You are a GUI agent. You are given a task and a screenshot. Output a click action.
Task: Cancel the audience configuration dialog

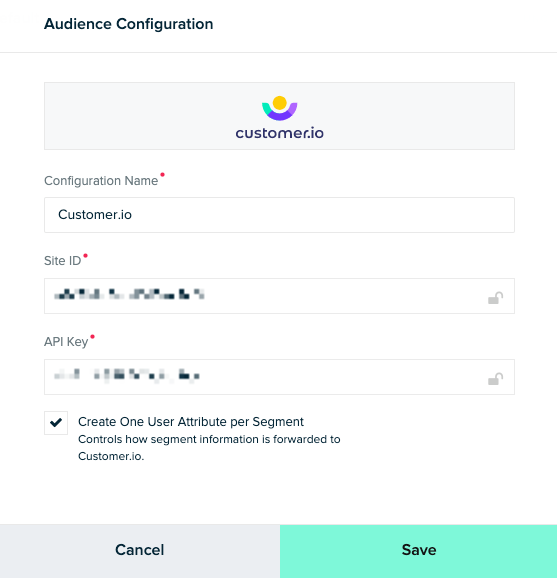point(140,551)
